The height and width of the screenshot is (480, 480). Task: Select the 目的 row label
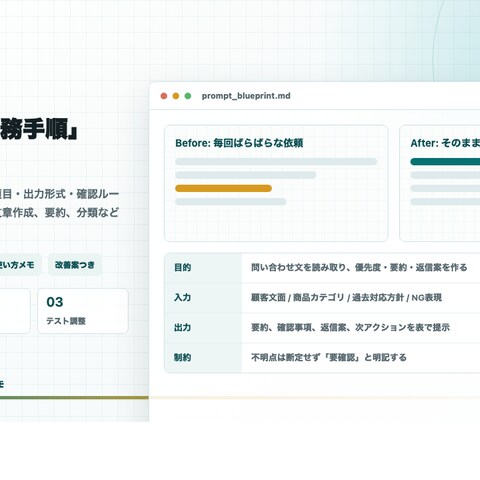point(182,267)
